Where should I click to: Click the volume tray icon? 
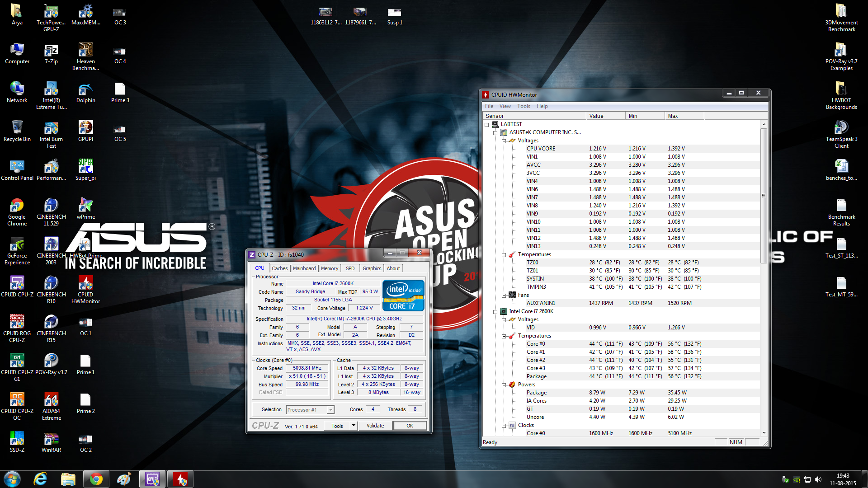[818, 479]
